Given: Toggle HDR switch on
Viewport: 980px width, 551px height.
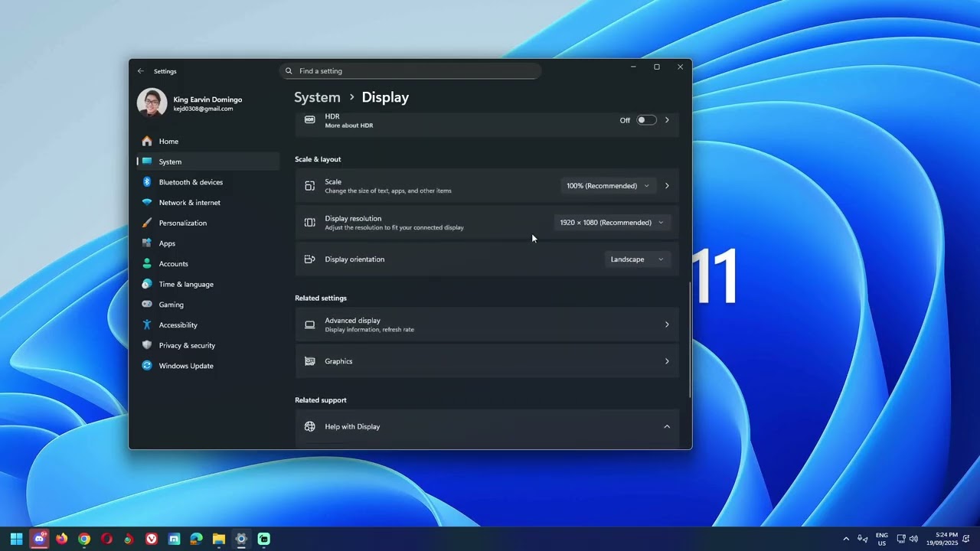Looking at the screenshot, I should click(646, 120).
